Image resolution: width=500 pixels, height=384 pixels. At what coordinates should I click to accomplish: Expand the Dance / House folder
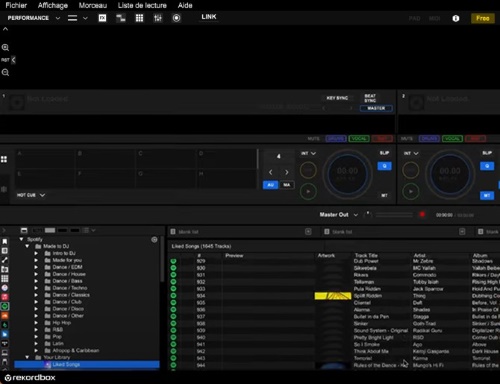(36, 274)
